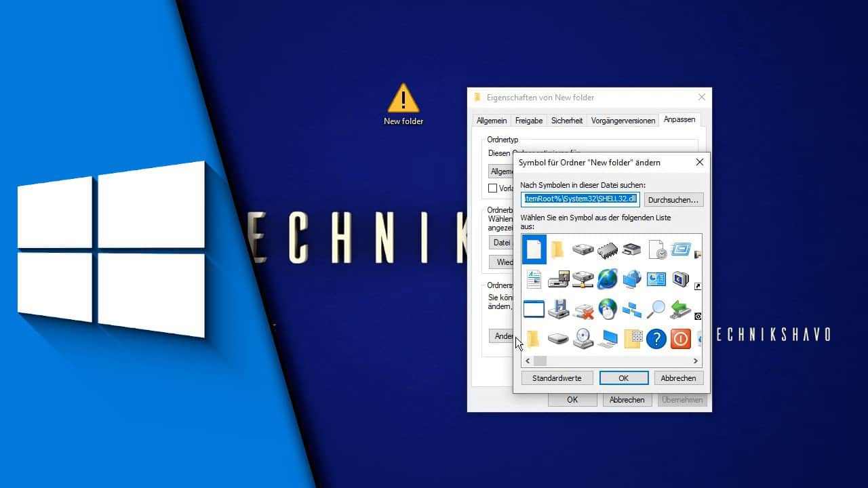This screenshot has width=868, height=488.
Task: Pick the globe with mouse icon
Action: [608, 309]
